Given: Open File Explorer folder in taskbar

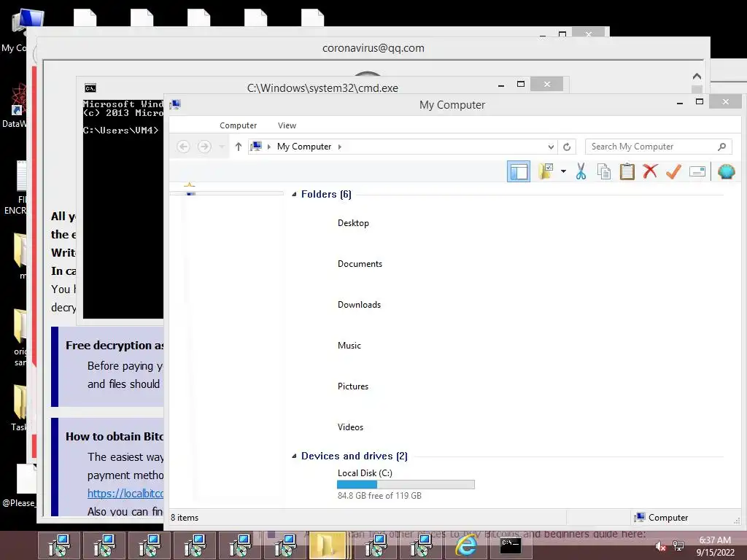Looking at the screenshot, I should tap(328, 545).
